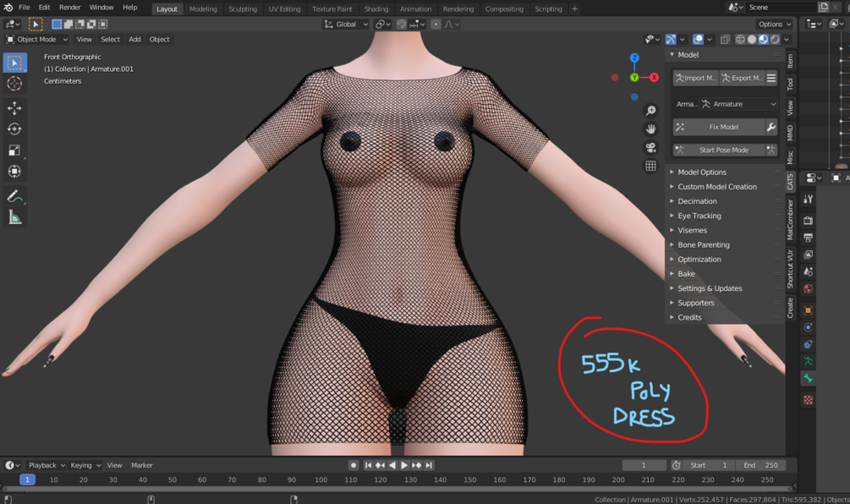The width and height of the screenshot is (850, 504).
Task: Toggle viewport gizmos visibility
Action: tap(671, 40)
